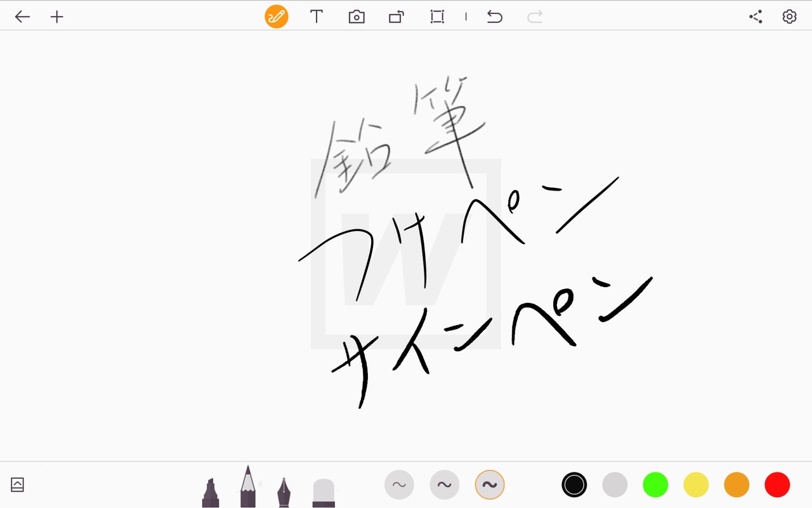Image resolution: width=812 pixels, height=508 pixels.
Task: Redo the undone stroke
Action: tap(535, 17)
